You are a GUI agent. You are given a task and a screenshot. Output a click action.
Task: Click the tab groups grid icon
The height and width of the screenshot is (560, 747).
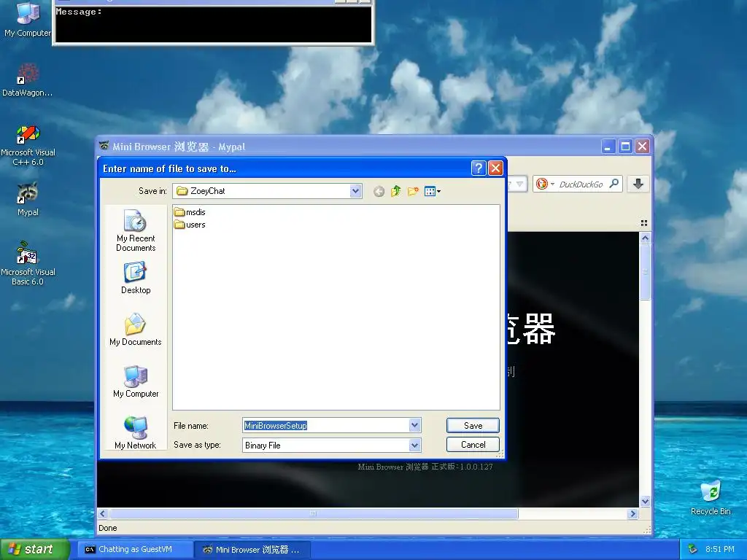pos(644,223)
